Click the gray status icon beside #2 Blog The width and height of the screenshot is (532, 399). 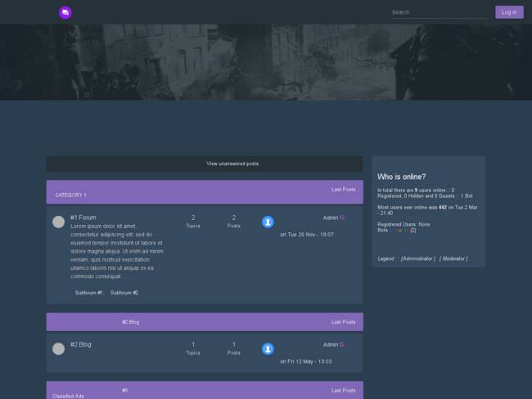58,349
